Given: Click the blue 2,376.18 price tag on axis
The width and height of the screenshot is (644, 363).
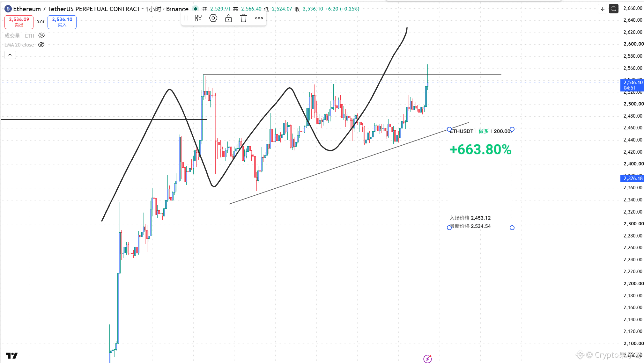Looking at the screenshot, I should [x=632, y=178].
